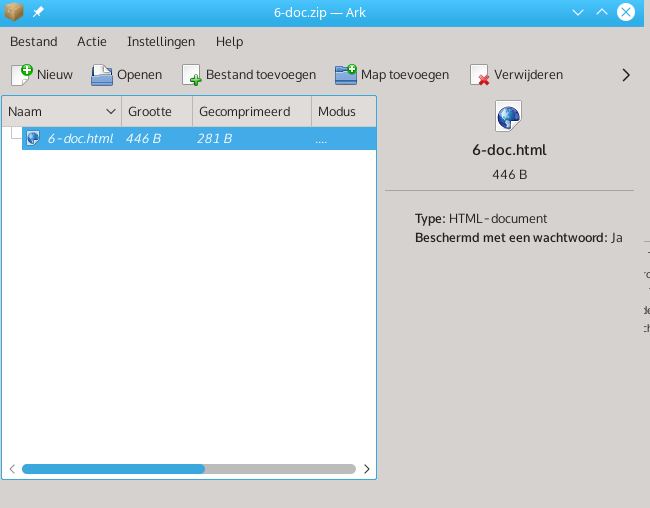Sort by the Naam column header

62,111
